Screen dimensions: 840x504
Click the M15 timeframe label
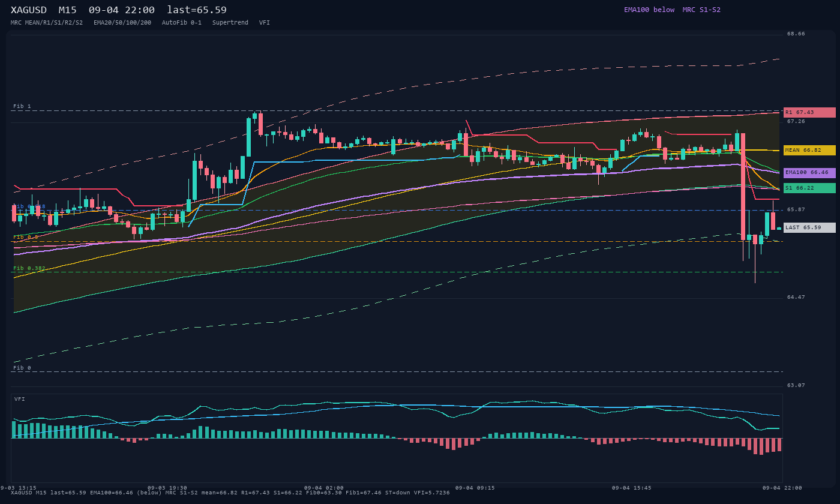[67, 10]
